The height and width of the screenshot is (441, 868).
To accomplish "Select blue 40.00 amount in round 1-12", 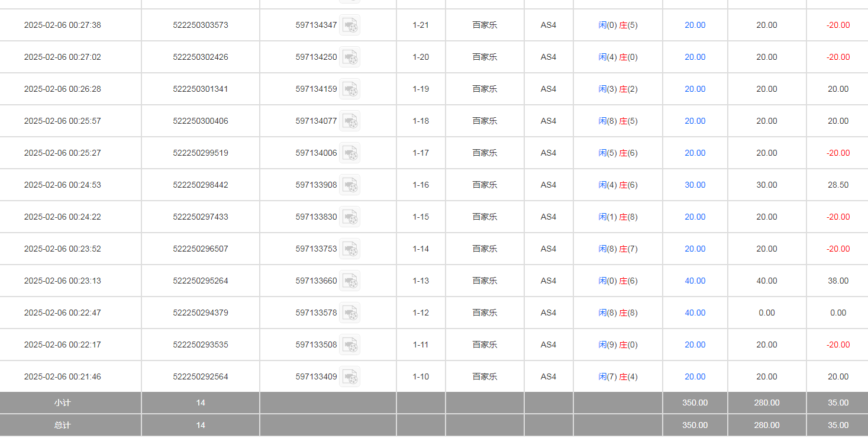I will pos(695,313).
